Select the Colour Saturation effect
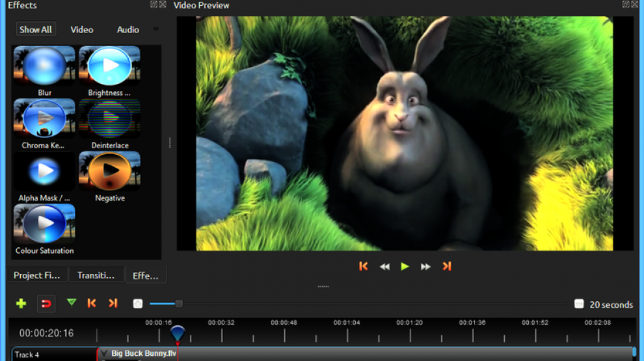 44,223
